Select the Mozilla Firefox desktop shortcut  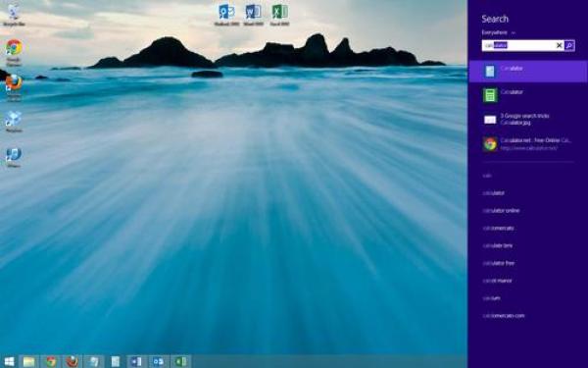point(14,87)
